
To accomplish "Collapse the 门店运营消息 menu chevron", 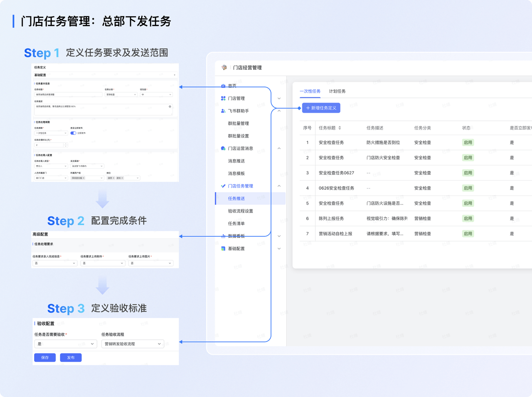I will click(x=279, y=148).
